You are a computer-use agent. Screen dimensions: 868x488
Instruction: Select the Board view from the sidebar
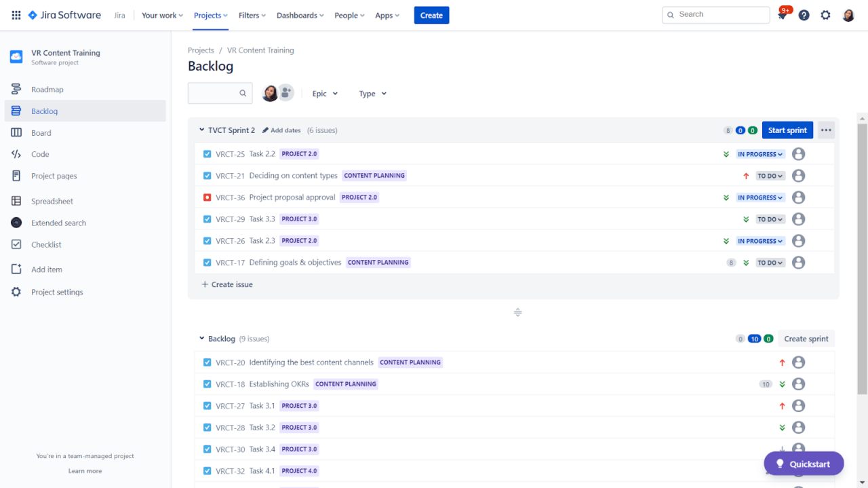click(39, 132)
